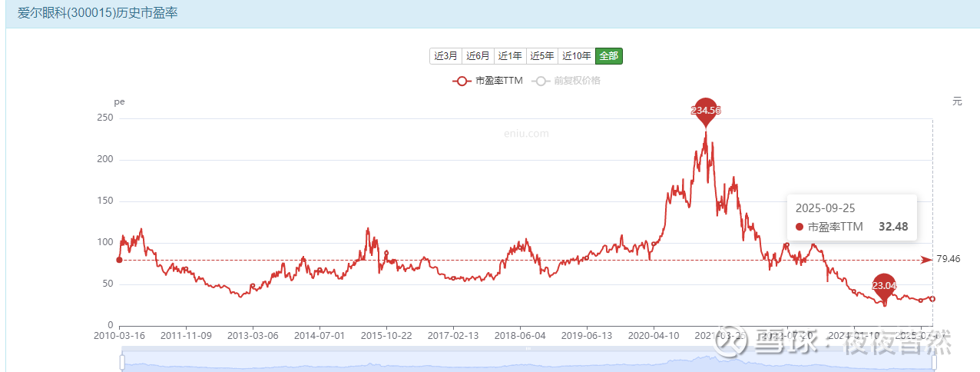This screenshot has width=980, height=372.
Task: Click the 250 y-axis value label
Action: pos(105,118)
